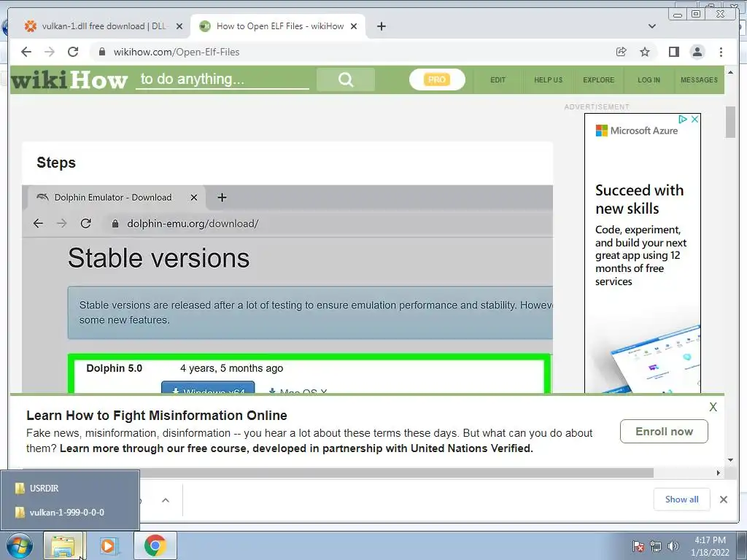Click Windows Explorer taskbar icon
The image size is (747, 560).
64,545
